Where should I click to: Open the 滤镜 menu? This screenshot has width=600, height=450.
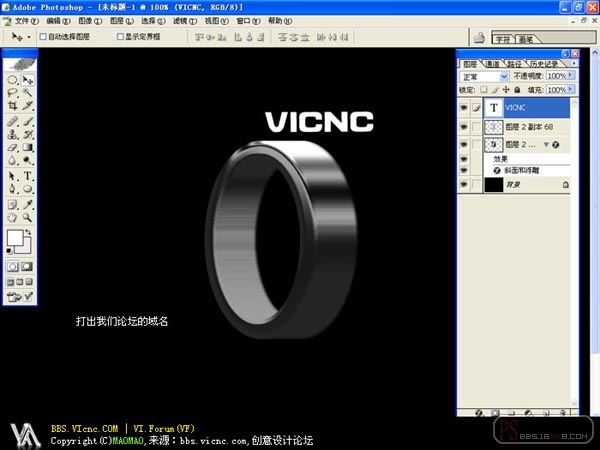185,21
